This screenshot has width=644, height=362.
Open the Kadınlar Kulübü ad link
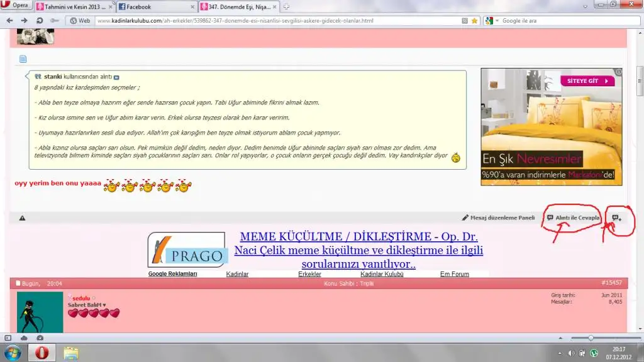[x=382, y=274]
